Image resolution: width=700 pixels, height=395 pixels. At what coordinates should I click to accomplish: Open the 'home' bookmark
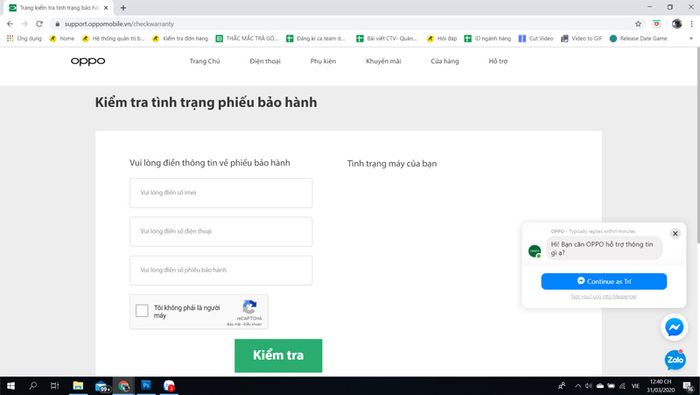click(62, 38)
